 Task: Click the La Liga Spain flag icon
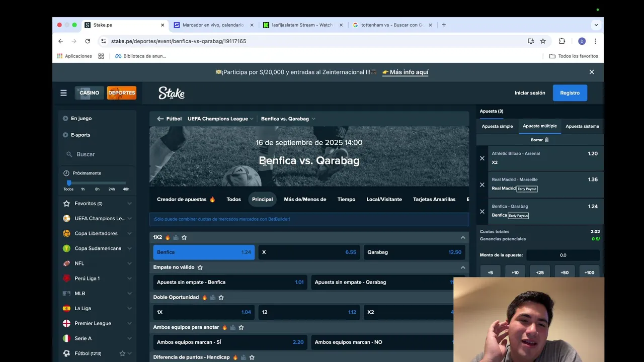tap(66, 309)
